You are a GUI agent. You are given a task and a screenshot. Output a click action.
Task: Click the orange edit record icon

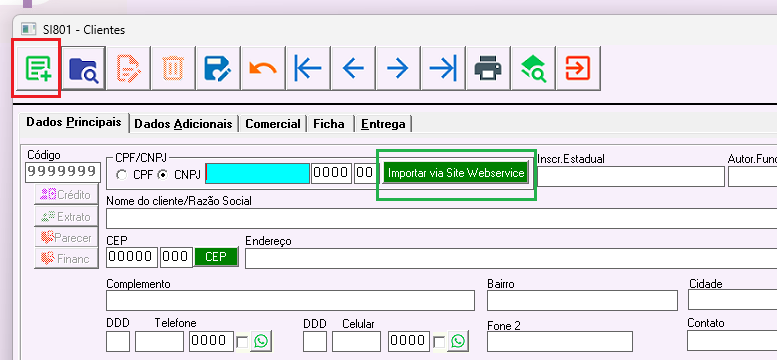click(128, 68)
